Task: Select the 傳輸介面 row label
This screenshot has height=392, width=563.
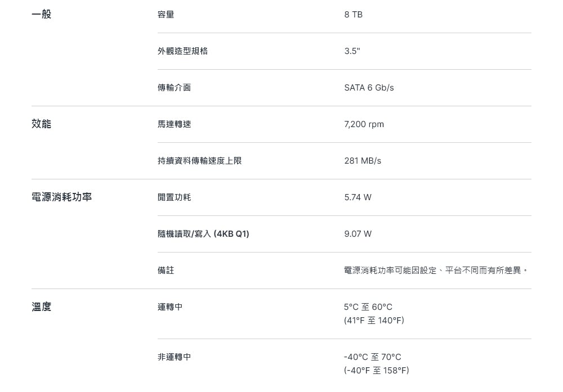Action: point(174,88)
